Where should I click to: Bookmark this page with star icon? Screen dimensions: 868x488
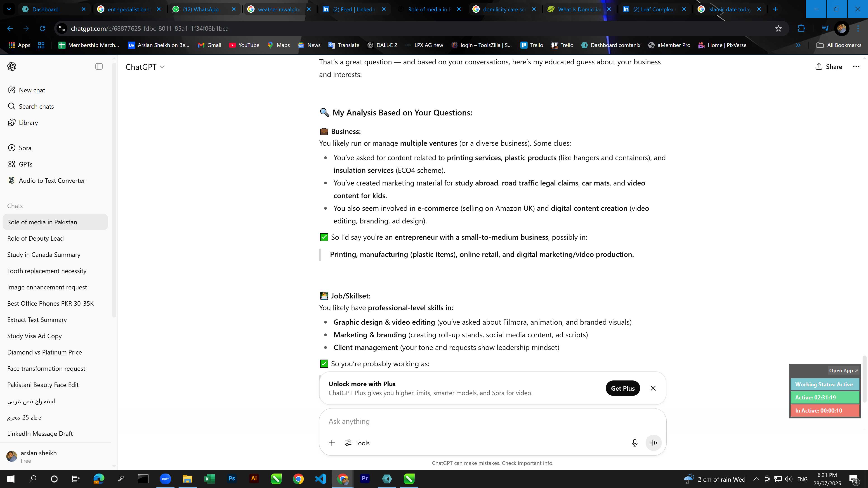[778, 28]
